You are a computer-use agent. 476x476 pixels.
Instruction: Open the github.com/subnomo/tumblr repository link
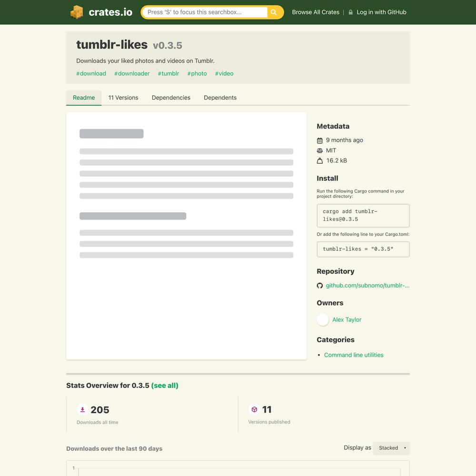coord(367,285)
